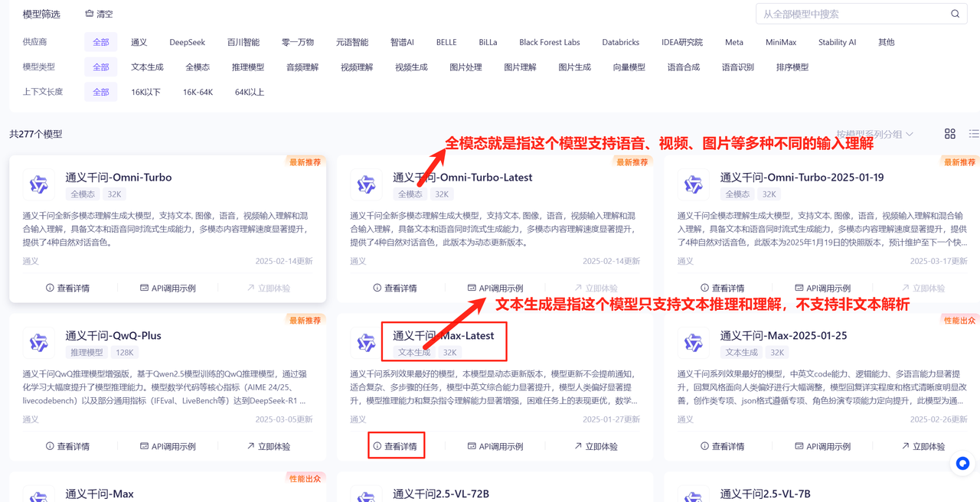Switch to list view icon
This screenshot has width=980, height=502.
click(x=974, y=134)
